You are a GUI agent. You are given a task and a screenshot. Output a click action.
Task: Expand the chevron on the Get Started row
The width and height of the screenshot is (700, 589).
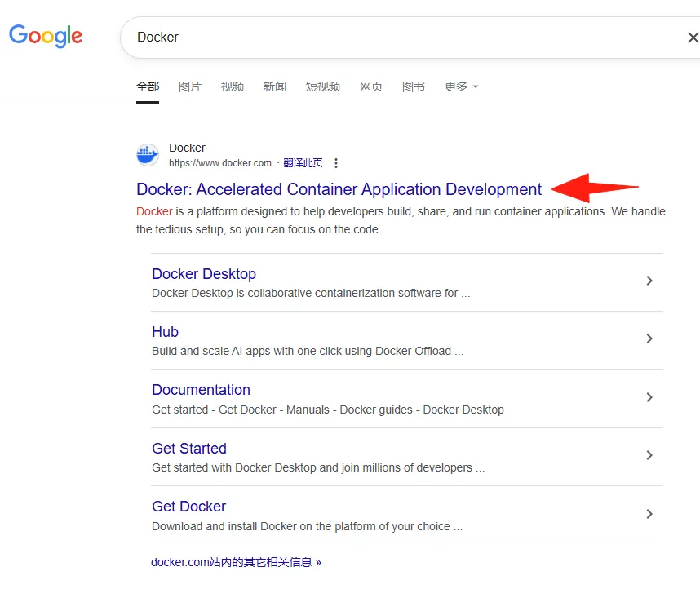pyautogui.click(x=649, y=455)
